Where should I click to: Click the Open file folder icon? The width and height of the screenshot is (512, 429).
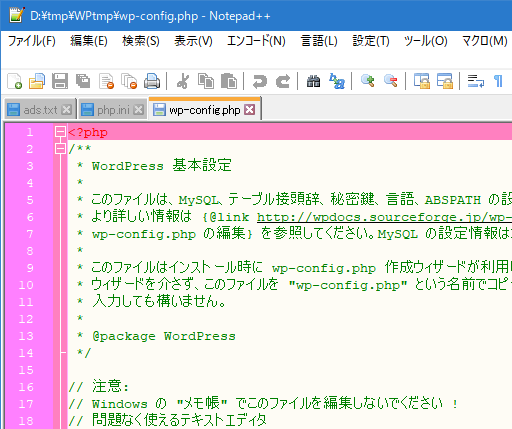pyautogui.click(x=37, y=81)
